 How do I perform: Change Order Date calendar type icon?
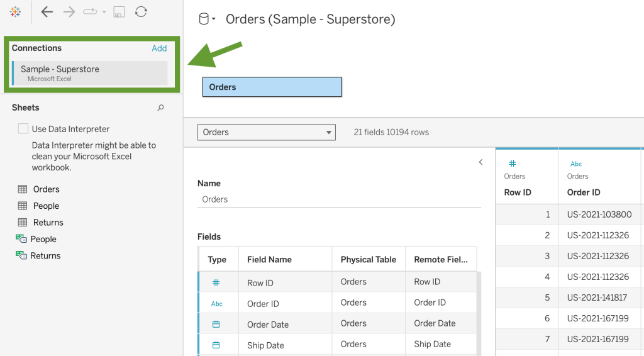coord(216,325)
